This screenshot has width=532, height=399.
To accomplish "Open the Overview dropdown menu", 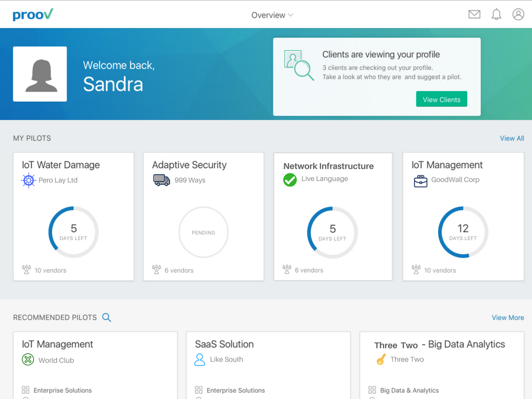I will [272, 15].
